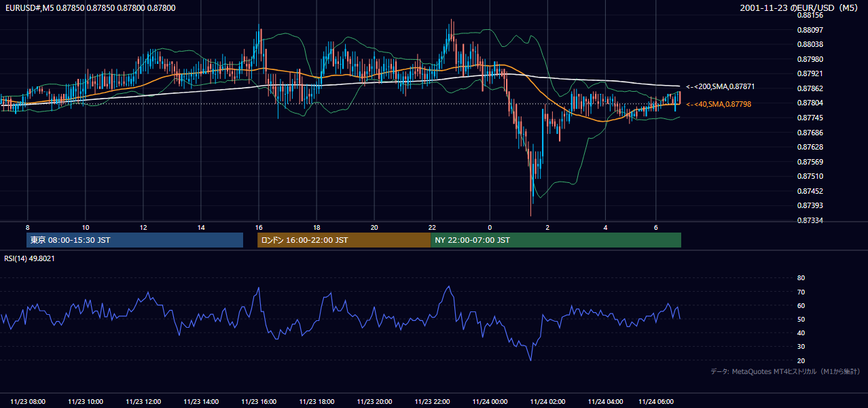Image resolution: width=868 pixels, height=408 pixels.
Task: Click the 0.88097 price axis label
Action: [x=810, y=30]
